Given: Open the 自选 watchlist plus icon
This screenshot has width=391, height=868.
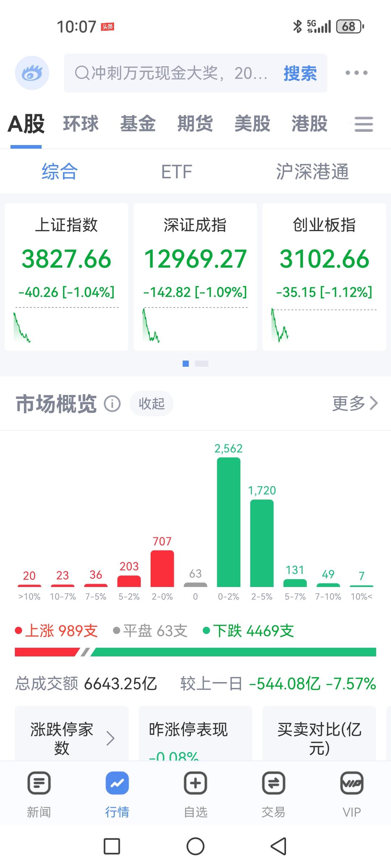Looking at the screenshot, I should tap(195, 783).
